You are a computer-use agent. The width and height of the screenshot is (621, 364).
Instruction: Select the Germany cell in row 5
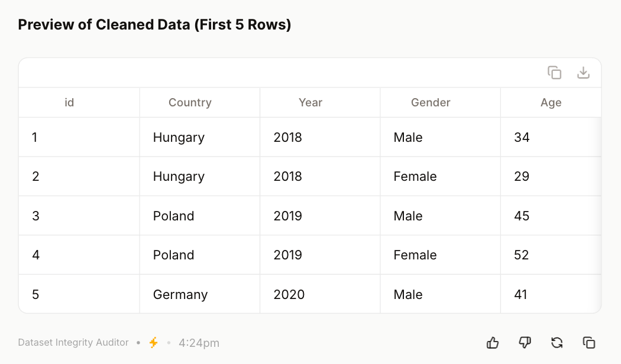point(180,294)
